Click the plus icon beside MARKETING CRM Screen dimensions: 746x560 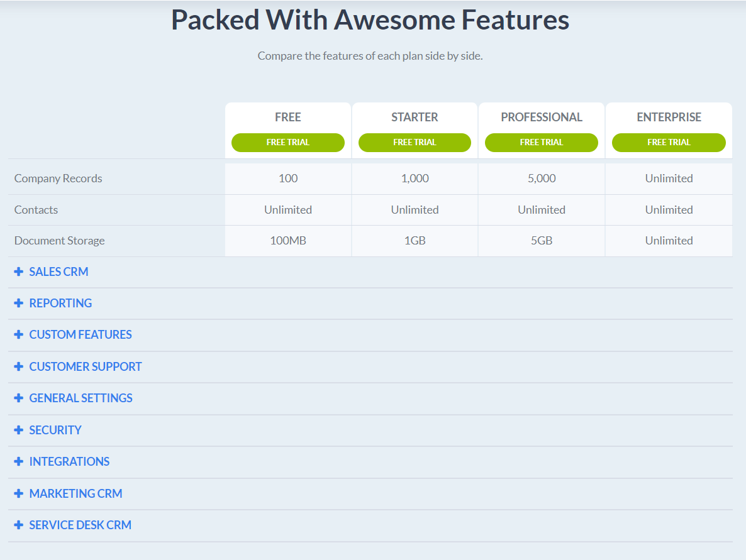tap(18, 494)
